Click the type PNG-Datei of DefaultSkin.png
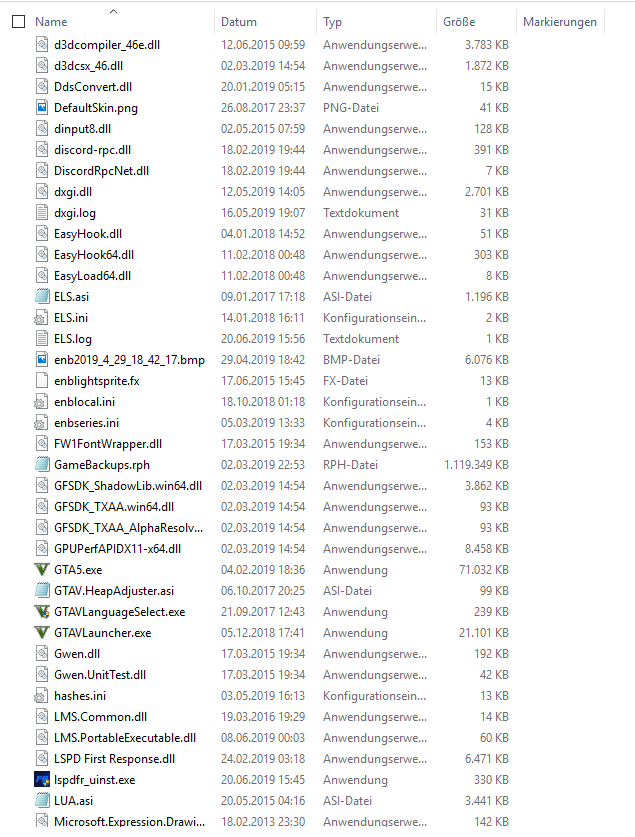Screen dimensions: 635x837 pos(351,107)
